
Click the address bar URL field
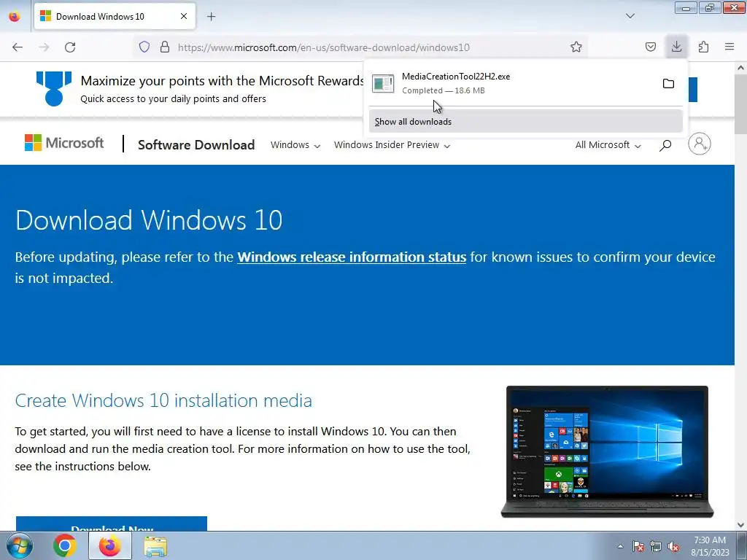(x=360, y=47)
